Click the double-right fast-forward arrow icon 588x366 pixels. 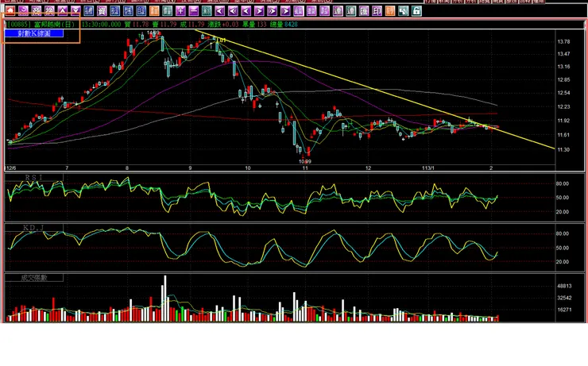pyautogui.click(x=273, y=11)
